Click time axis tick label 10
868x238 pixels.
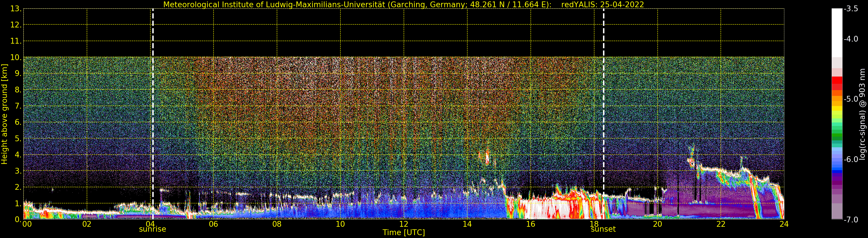[340, 224]
